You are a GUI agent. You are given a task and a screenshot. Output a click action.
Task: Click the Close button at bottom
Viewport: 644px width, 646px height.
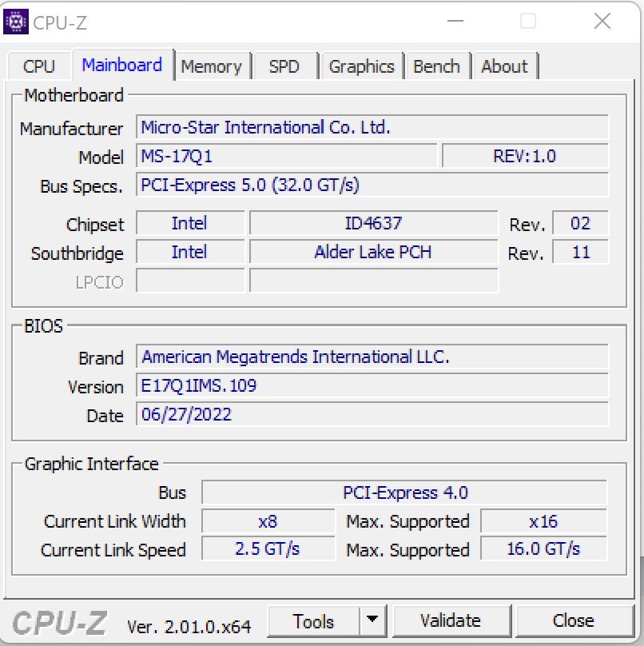click(x=573, y=621)
